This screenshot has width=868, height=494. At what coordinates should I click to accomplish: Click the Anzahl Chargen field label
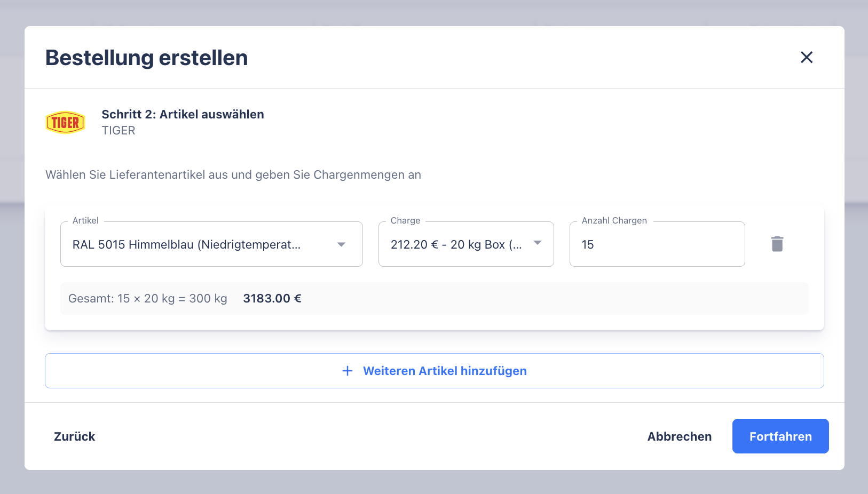(x=614, y=221)
